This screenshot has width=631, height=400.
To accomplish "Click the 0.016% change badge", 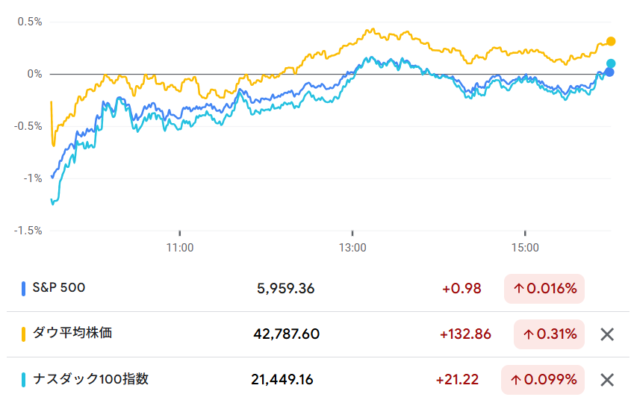I will coord(544,289).
